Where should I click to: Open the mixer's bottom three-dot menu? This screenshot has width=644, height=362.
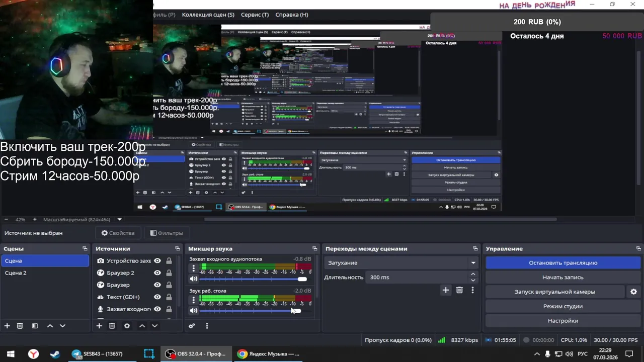(207, 326)
